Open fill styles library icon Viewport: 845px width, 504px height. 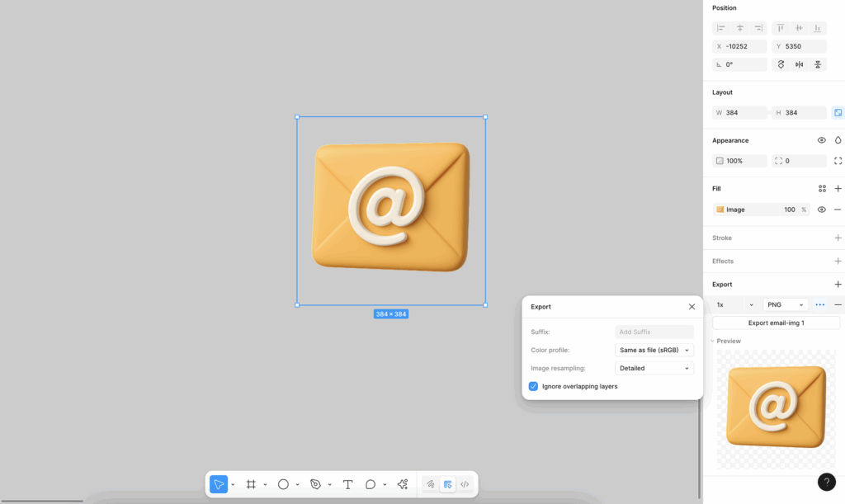pos(822,188)
